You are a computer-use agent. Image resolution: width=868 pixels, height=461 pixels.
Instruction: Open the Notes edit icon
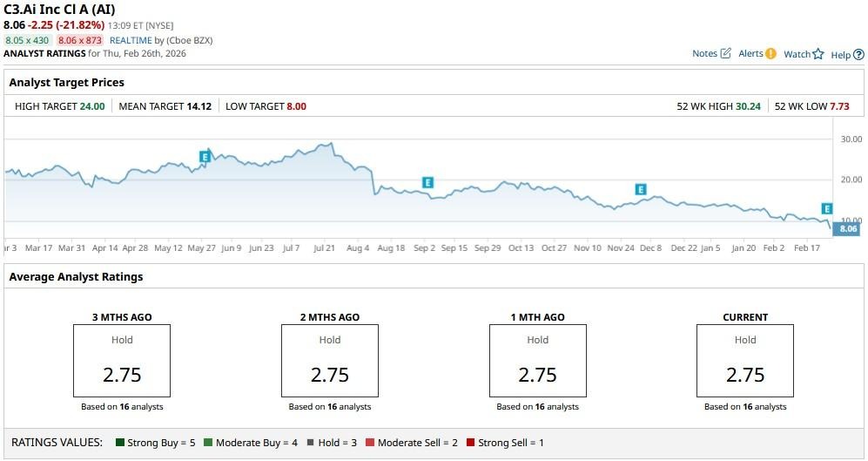[x=726, y=53]
